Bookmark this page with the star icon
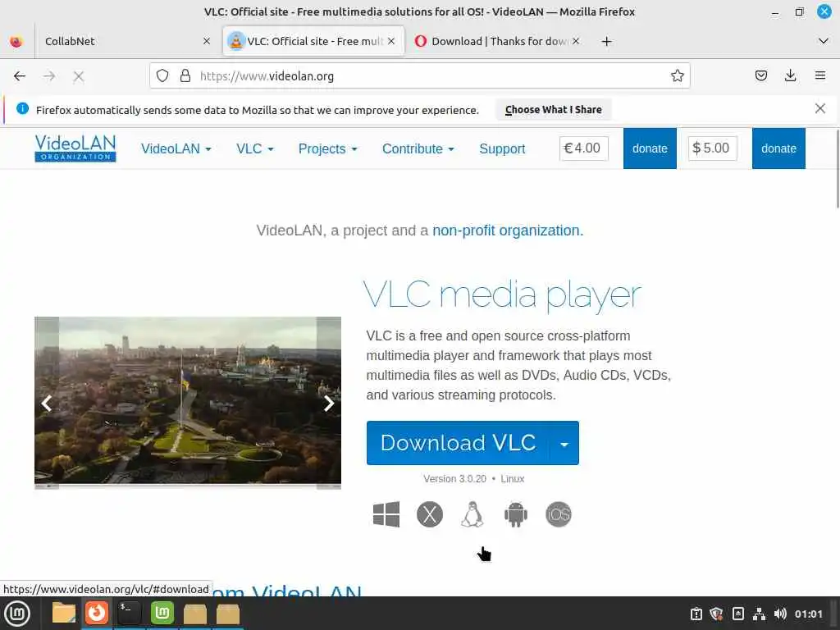Screen dimensions: 840x630 coord(677,76)
